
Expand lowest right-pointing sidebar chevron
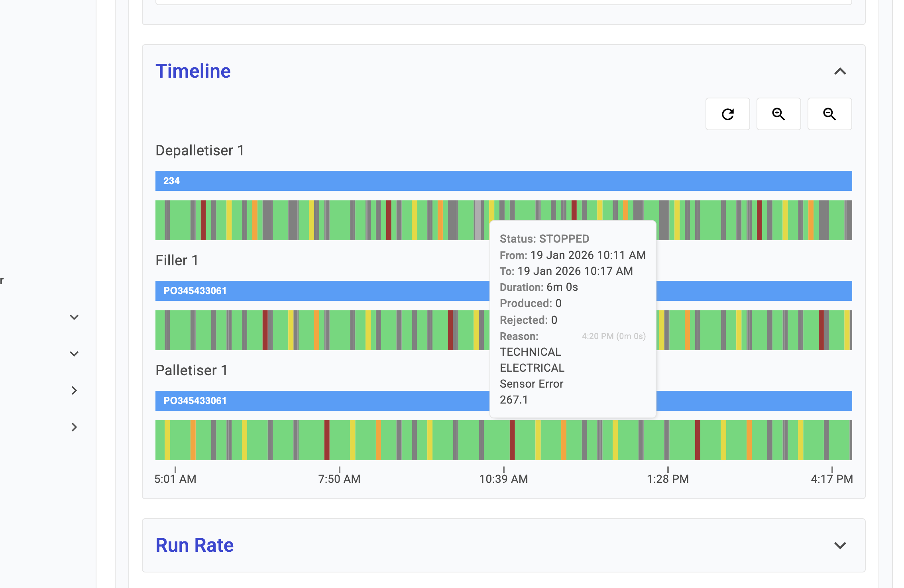pos(74,427)
